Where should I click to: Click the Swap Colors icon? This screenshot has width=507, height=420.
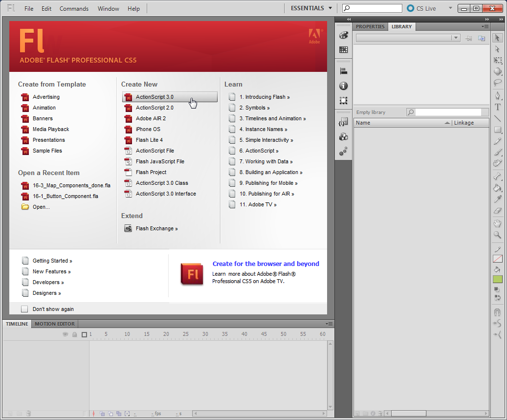pyautogui.click(x=497, y=297)
